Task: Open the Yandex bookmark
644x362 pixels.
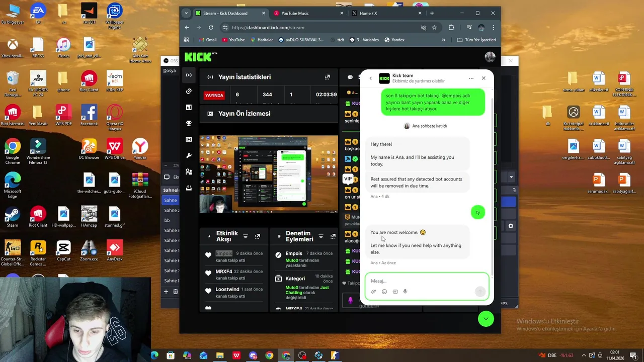Action: coord(394,40)
